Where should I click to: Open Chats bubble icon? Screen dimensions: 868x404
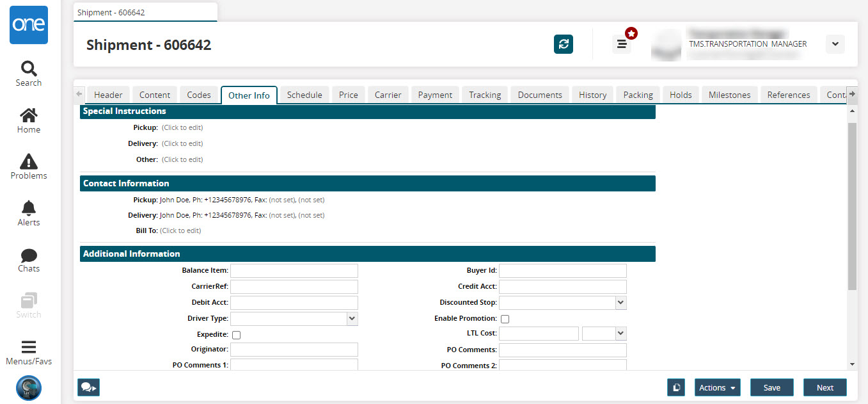29,255
